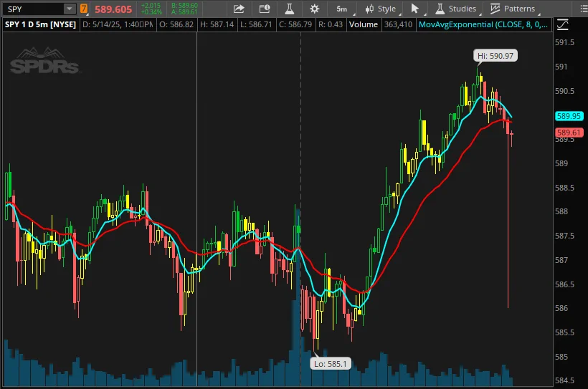Open the Studies menu
Viewport: 588px width, 389px height.
(x=455, y=9)
